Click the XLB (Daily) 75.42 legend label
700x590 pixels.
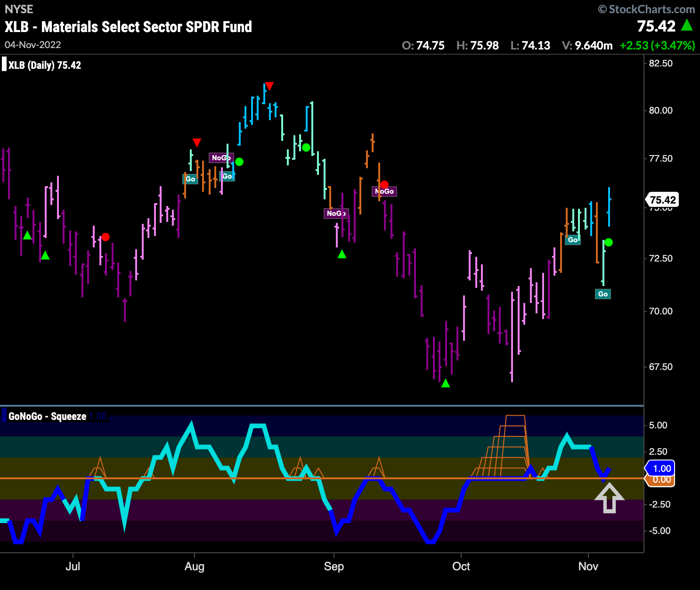(x=45, y=65)
